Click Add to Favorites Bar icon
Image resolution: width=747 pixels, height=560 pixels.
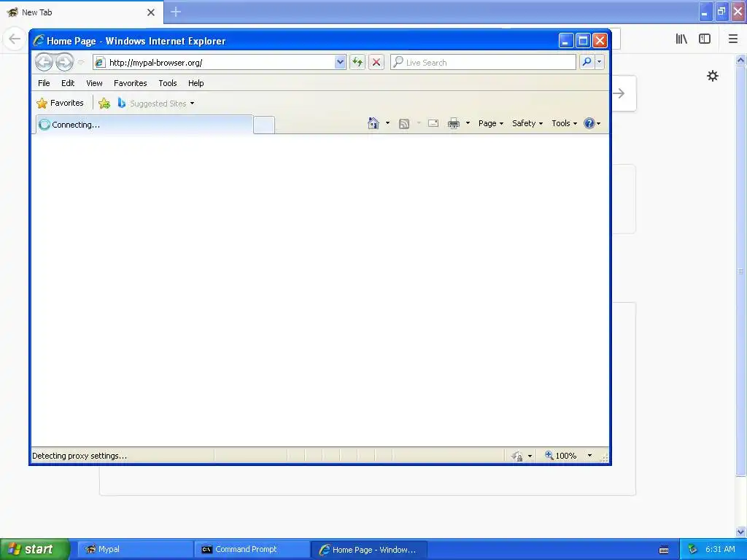pyautogui.click(x=104, y=103)
